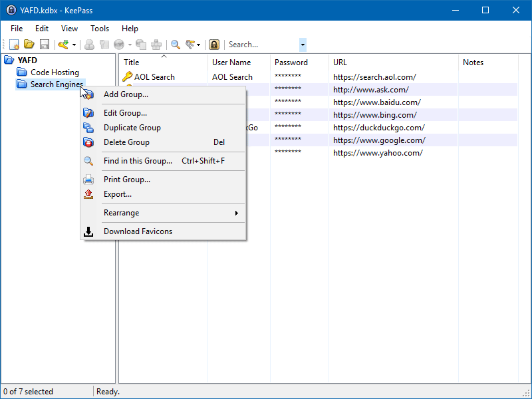Choose Find in this Group...
Screen dimensions: 532x399
click(163, 161)
